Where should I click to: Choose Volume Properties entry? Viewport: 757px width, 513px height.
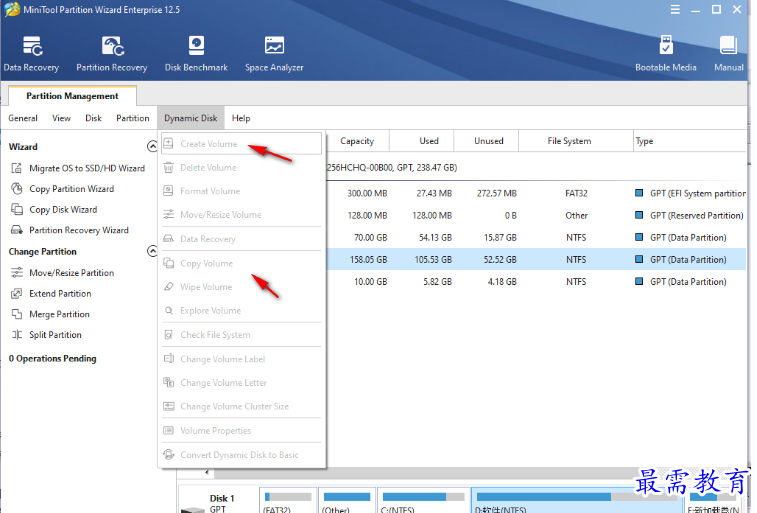pos(241,430)
